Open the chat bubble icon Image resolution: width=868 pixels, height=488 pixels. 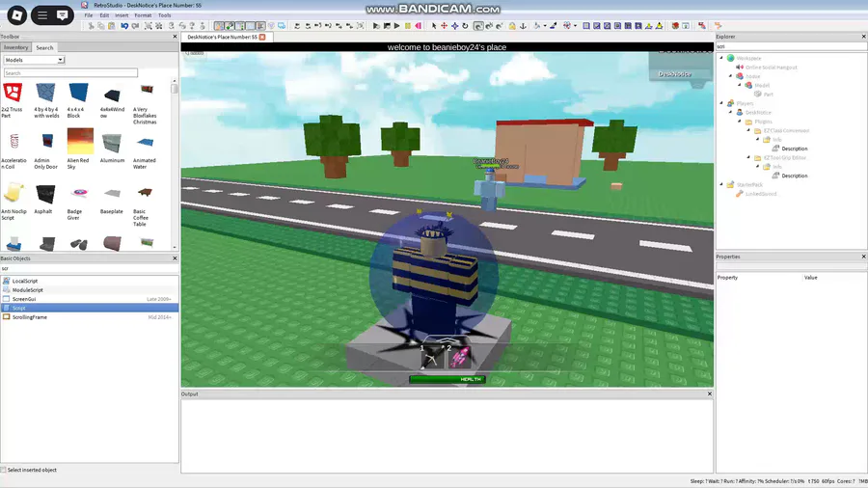point(62,14)
